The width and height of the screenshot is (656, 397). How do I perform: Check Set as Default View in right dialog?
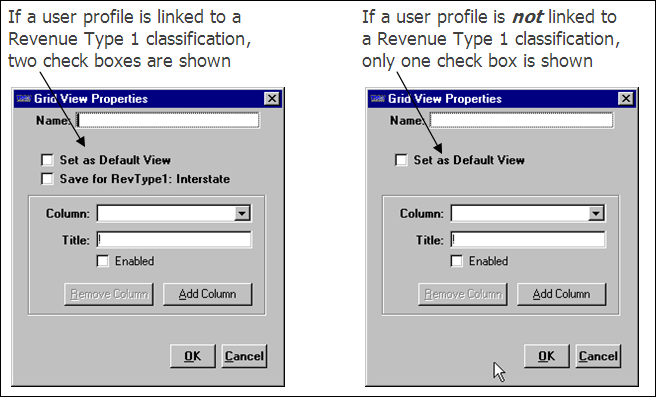click(401, 160)
